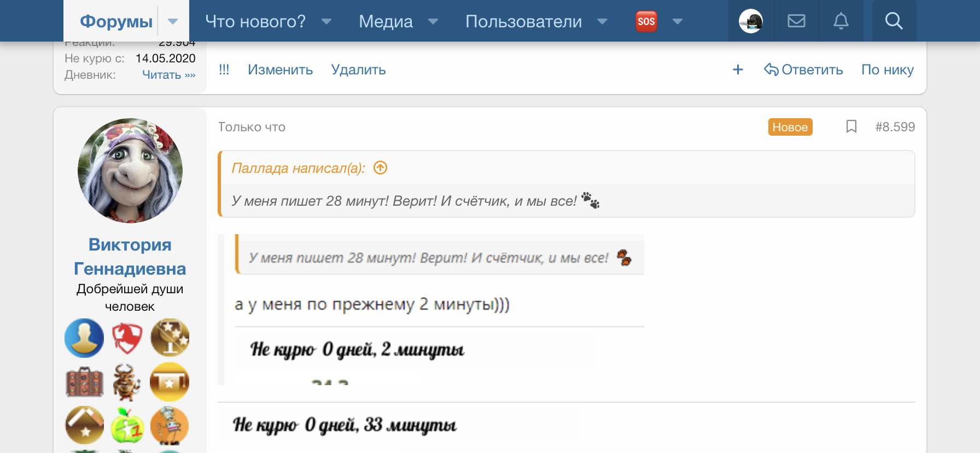Open the Медиа menu item
980x453 pixels.
coord(386,21)
